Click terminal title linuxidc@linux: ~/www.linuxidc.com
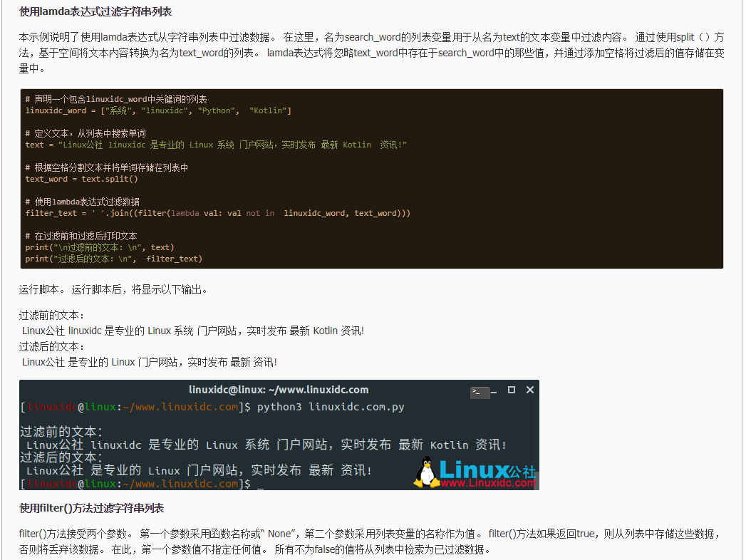 click(x=279, y=390)
